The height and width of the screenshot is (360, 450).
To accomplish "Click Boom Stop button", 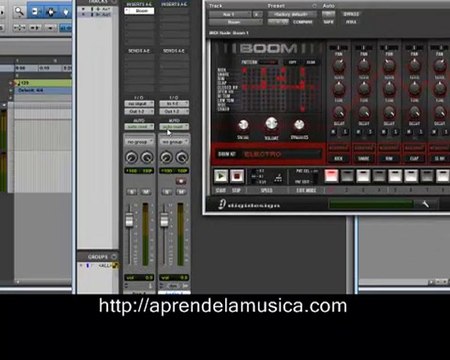I will [x=237, y=176].
